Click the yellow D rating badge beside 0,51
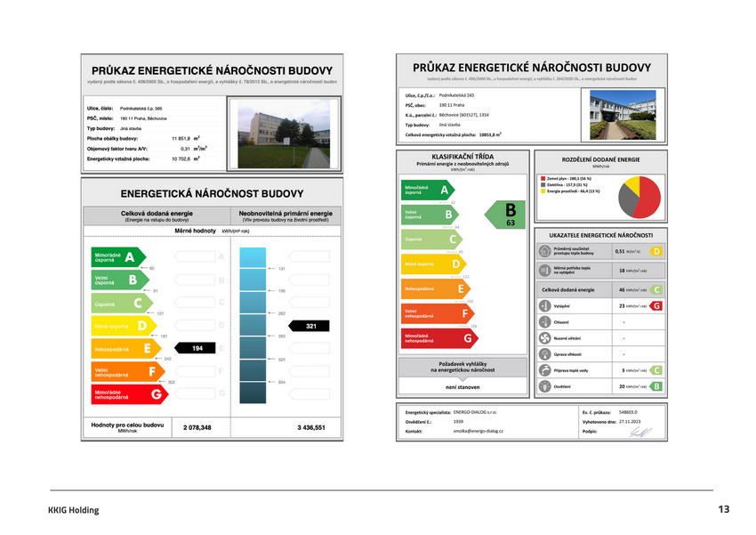 655,252
